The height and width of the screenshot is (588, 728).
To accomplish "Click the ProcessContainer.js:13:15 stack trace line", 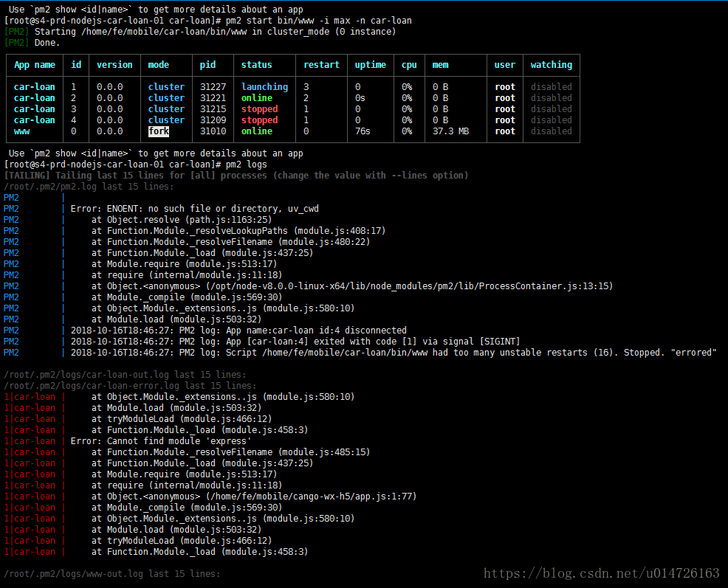I will tap(352, 286).
